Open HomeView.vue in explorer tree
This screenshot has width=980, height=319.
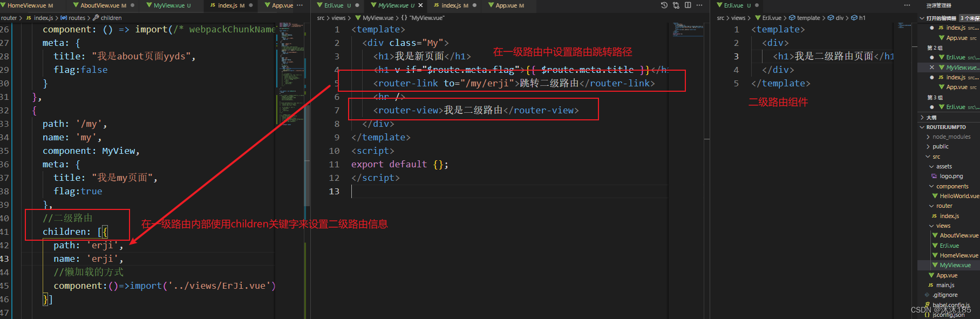[949, 255]
